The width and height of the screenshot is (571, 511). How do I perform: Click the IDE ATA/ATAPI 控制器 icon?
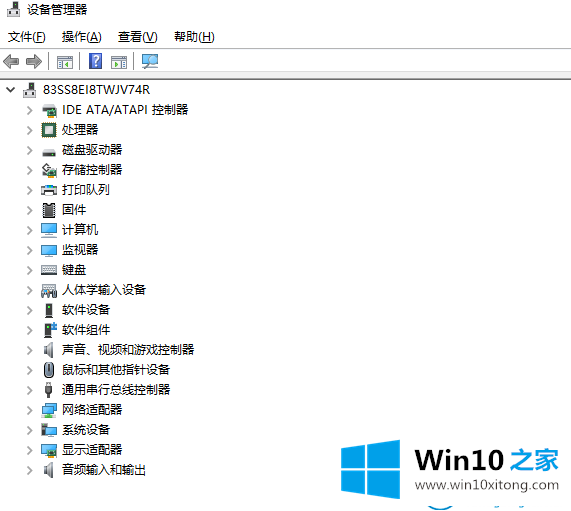49,110
